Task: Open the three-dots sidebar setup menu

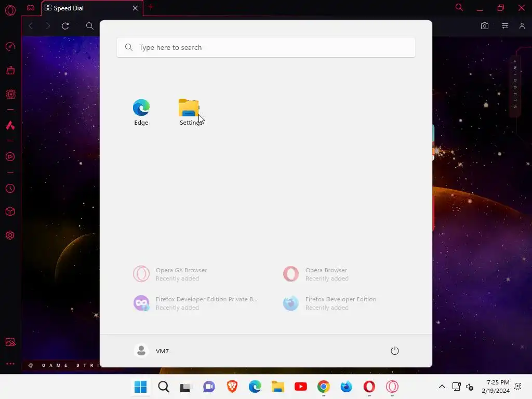Action: 10,363
